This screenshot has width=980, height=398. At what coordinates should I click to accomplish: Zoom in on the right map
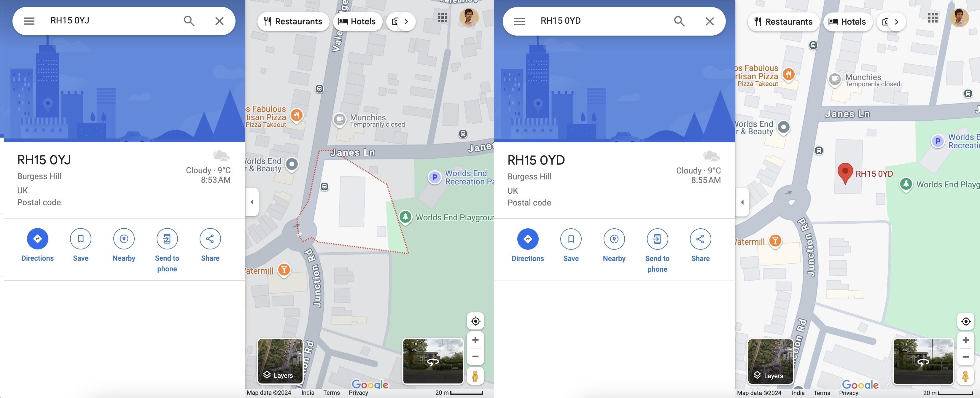[x=965, y=340]
